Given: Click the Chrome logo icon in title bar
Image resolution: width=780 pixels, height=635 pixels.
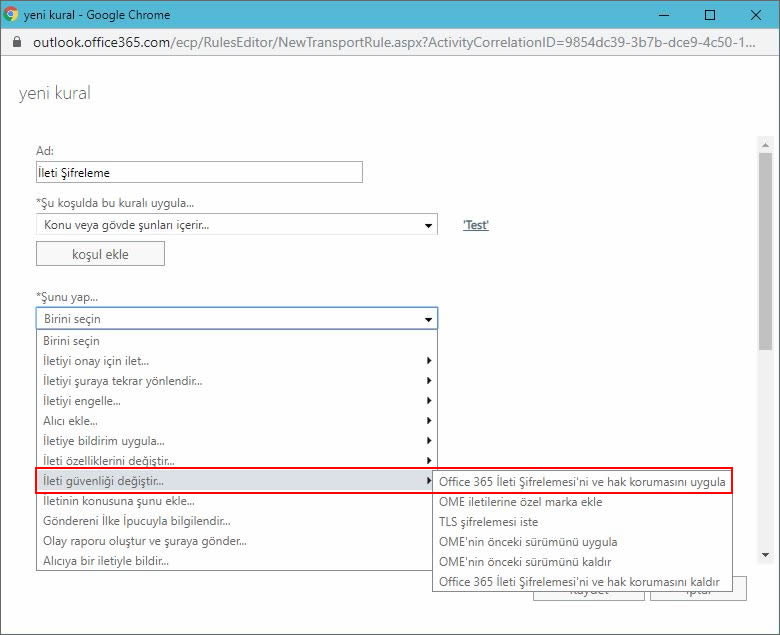Looking at the screenshot, I should 10,14.
